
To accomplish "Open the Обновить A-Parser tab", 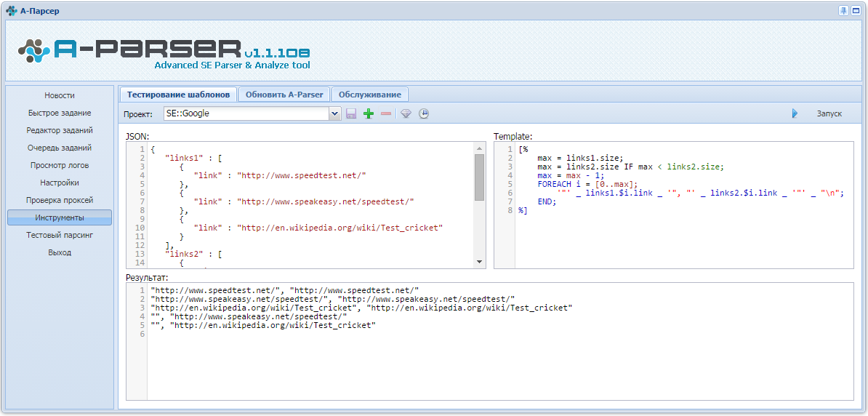I will tap(284, 94).
